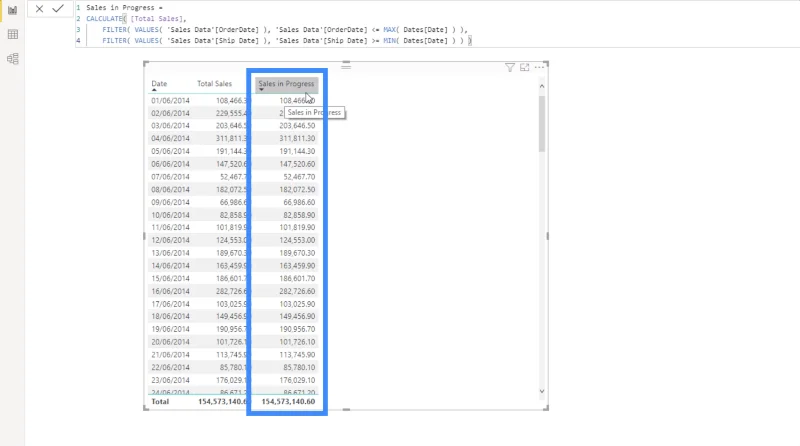Viewport: 800px width, 446px height.
Task: Click the 182,072.50 Sales in Progress value
Action: (297, 189)
